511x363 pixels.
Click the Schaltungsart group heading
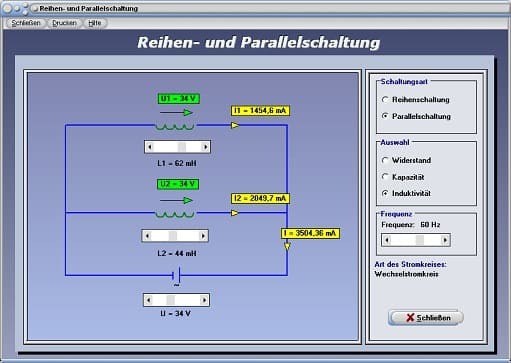[404, 82]
